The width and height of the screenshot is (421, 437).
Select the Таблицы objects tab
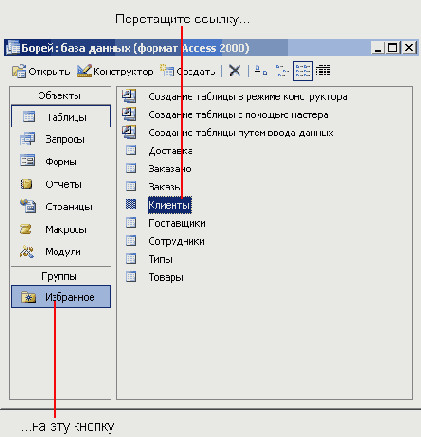[x=61, y=117]
